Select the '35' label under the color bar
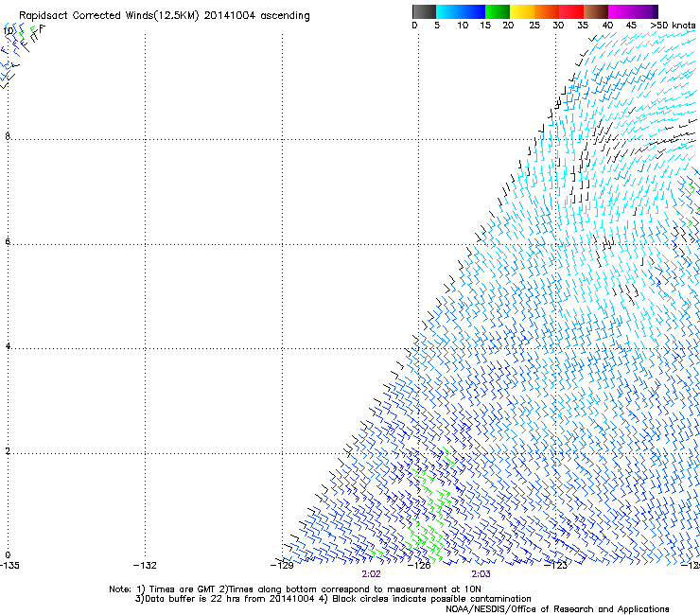The image size is (700, 615). [x=583, y=25]
